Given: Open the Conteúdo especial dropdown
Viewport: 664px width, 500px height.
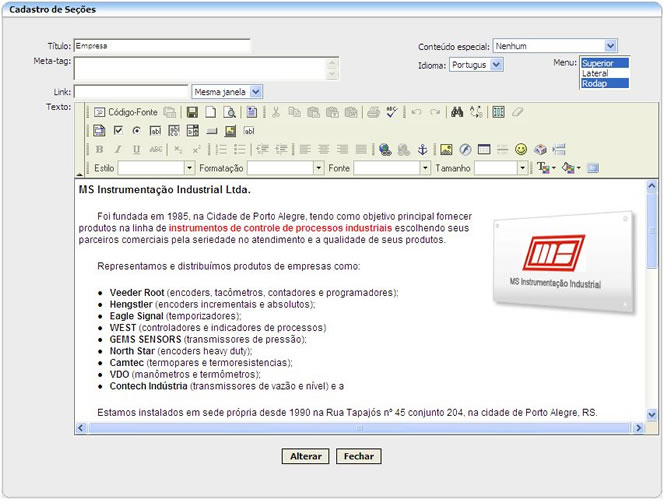Looking at the screenshot, I should [x=555, y=46].
